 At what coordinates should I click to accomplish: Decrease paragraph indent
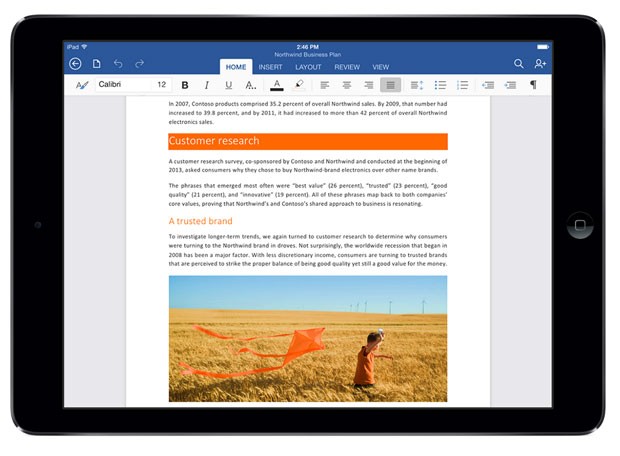click(488, 85)
